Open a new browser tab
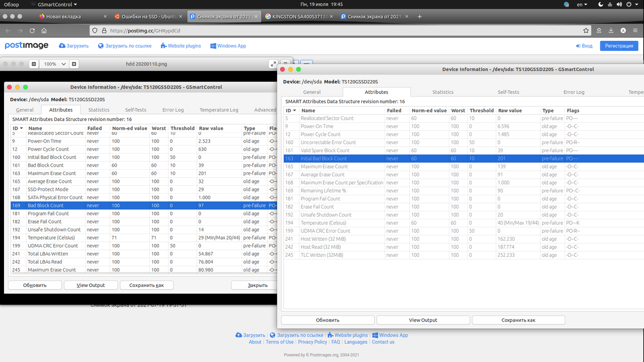 (420, 17)
